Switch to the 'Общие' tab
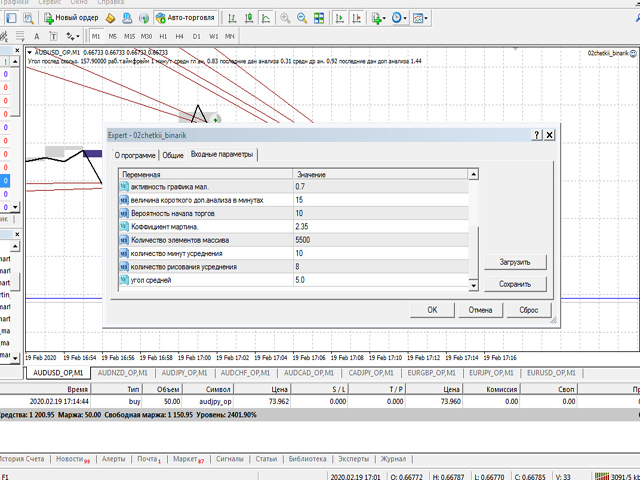The image size is (640, 480). coord(172,155)
